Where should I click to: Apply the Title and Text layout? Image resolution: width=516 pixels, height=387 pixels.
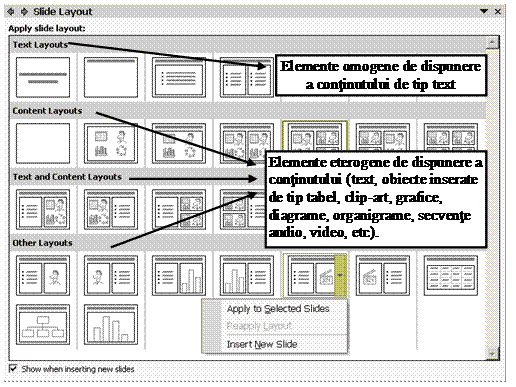point(179,77)
